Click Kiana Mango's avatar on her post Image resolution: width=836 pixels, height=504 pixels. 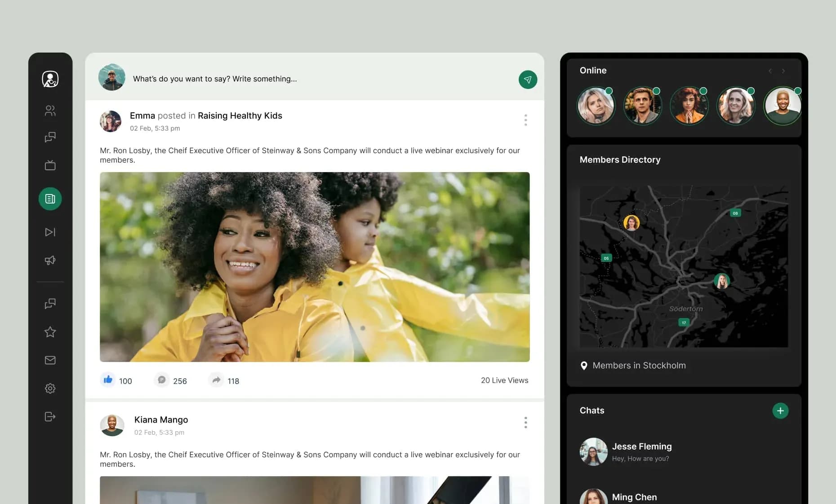112,425
